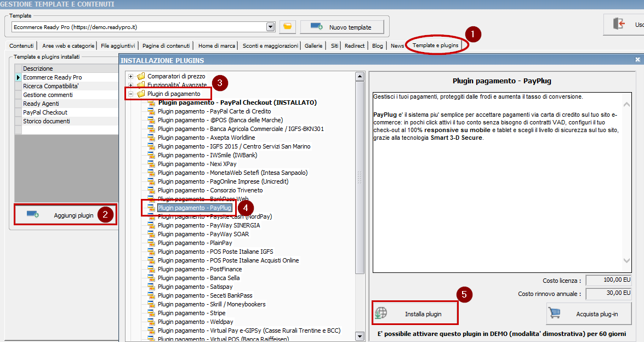Click the Costo licenza value field
This screenshot has width=644, height=342.
point(608,280)
